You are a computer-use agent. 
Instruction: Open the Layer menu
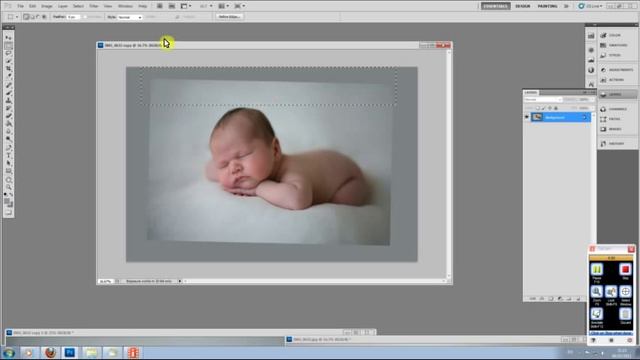(62, 6)
